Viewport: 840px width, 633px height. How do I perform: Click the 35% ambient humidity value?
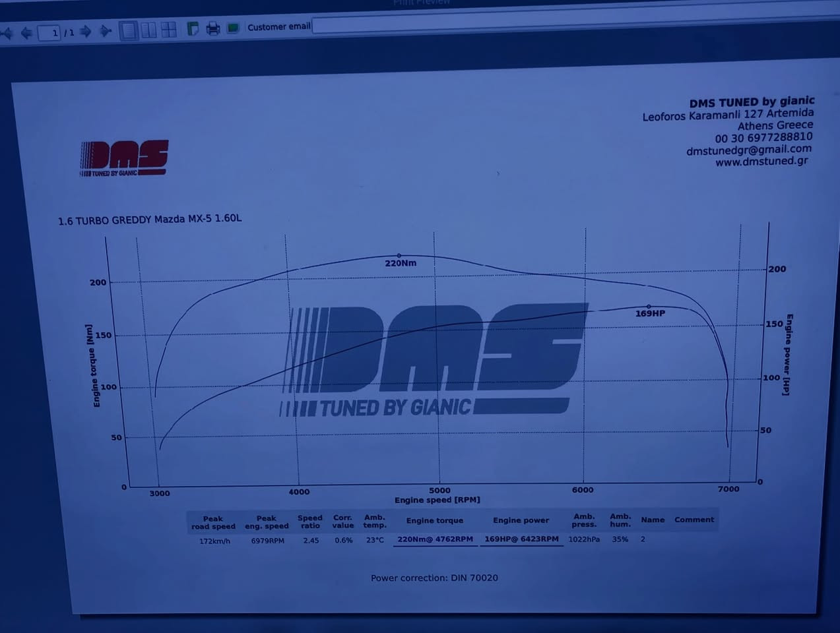coord(620,539)
